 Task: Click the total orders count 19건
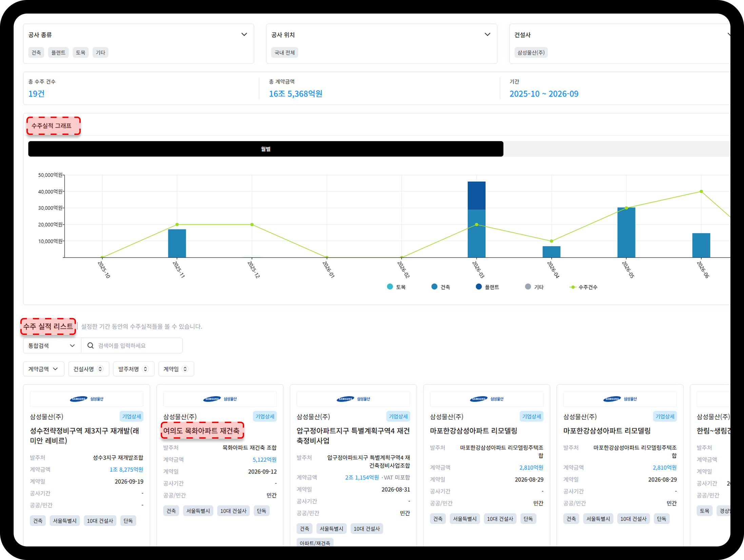pyautogui.click(x=36, y=94)
